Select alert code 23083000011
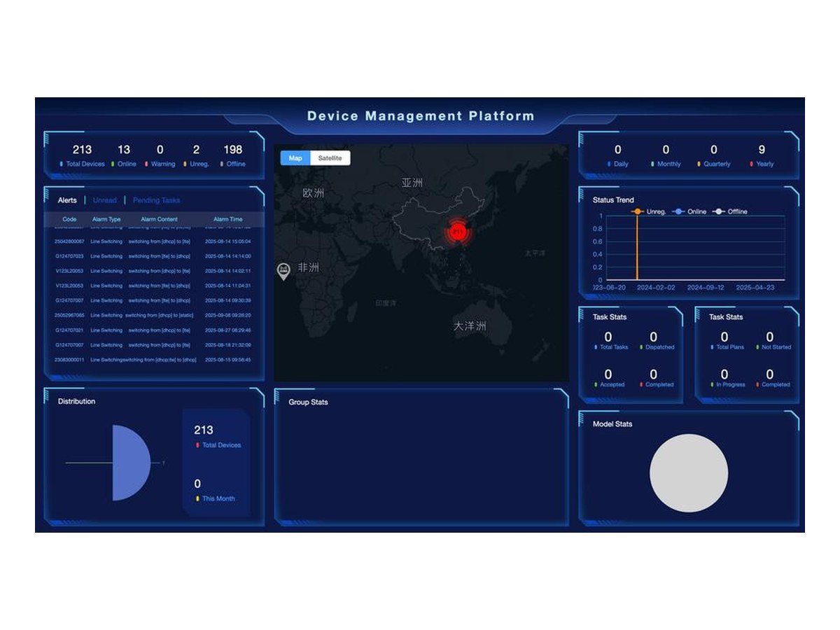Screen dimensions: 840x630 tap(69, 360)
